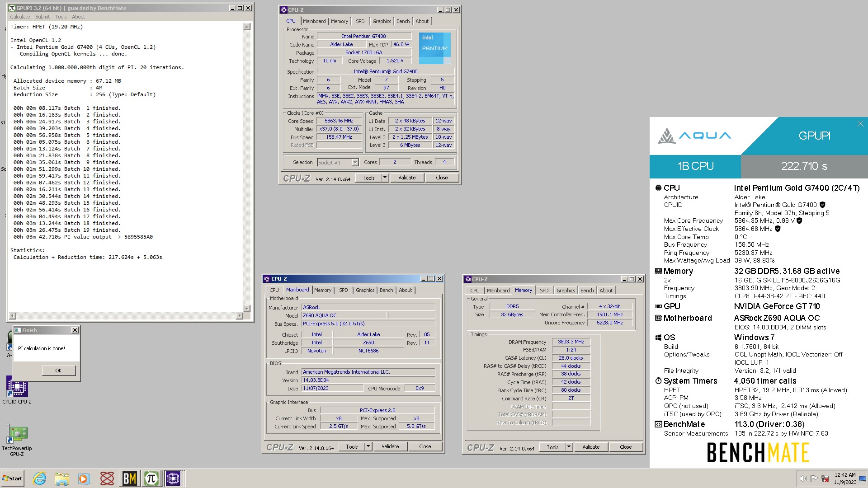Switch to Graphics tab in top CPU-Z

click(382, 21)
